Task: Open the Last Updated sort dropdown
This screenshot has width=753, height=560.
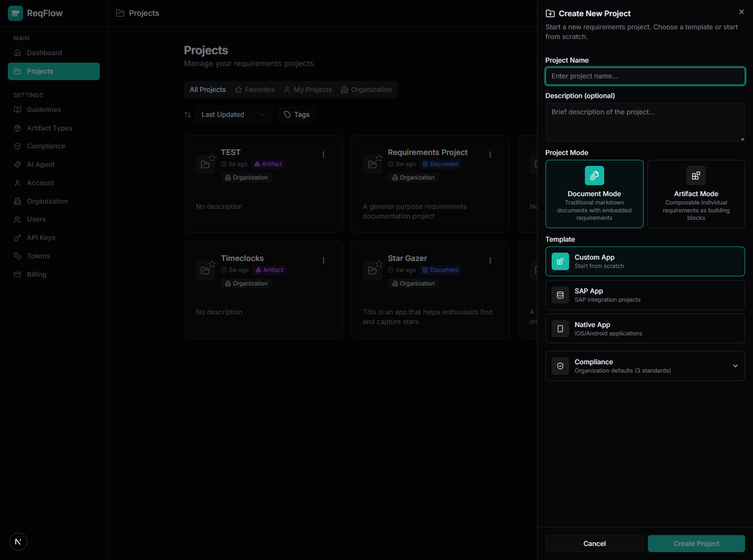Action: click(x=233, y=114)
